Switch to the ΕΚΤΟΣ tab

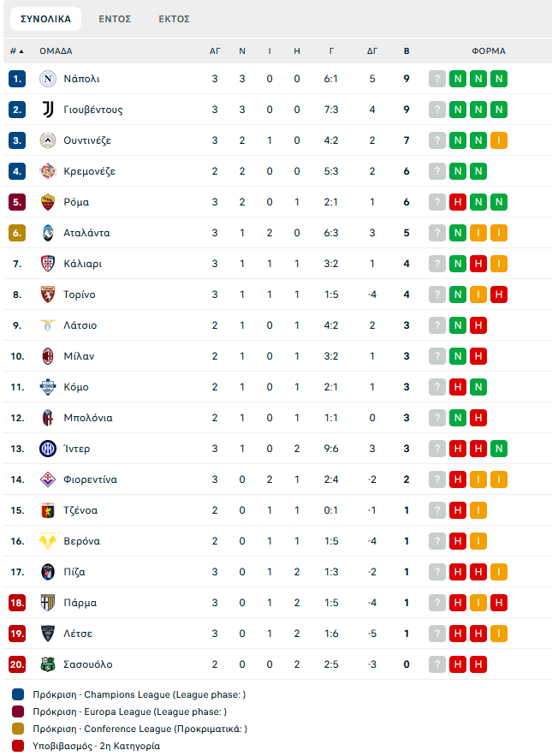point(174,19)
